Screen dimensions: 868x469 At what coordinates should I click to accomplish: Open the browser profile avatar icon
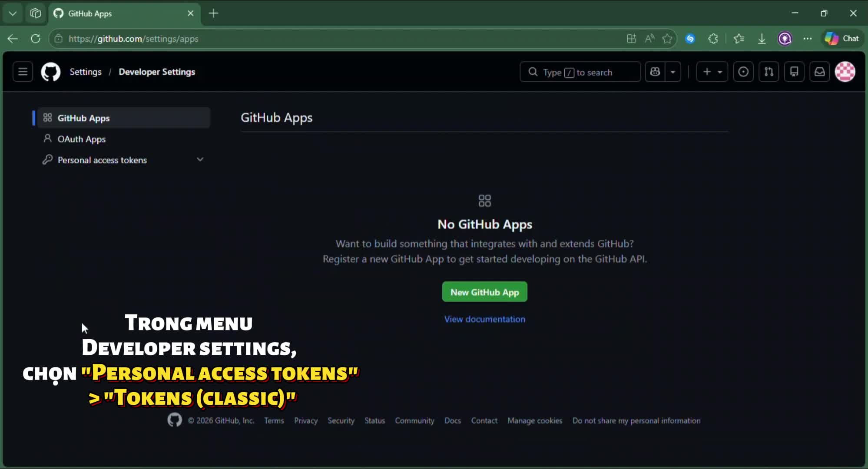tap(785, 39)
